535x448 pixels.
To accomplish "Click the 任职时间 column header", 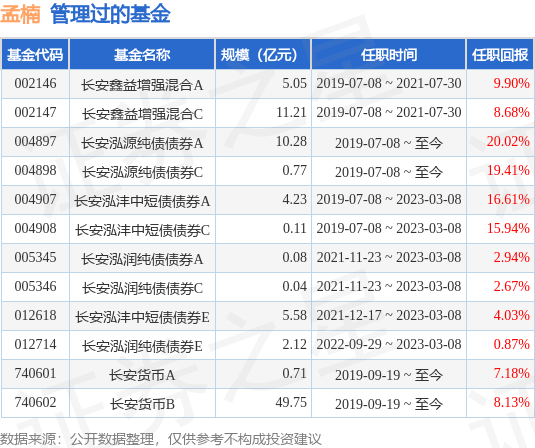I will point(389,55).
